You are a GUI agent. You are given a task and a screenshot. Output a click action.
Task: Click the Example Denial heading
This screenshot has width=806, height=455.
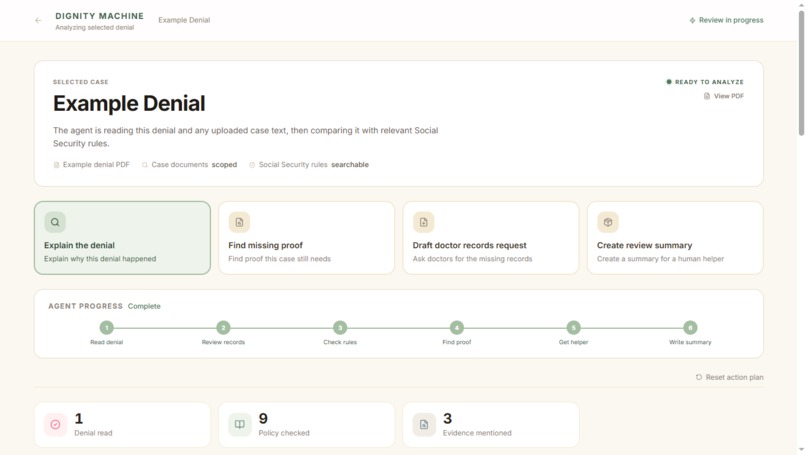[x=129, y=103]
